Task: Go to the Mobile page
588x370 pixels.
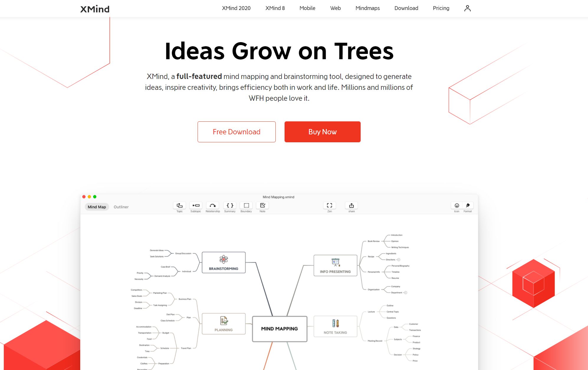Action: tap(307, 8)
